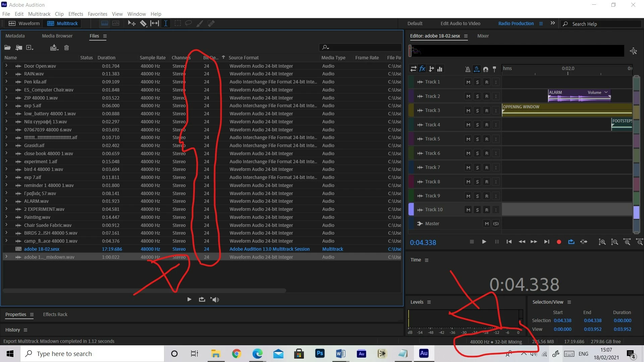Select the Time Selection tool
Screen dimensions: 644x362
click(x=166, y=23)
